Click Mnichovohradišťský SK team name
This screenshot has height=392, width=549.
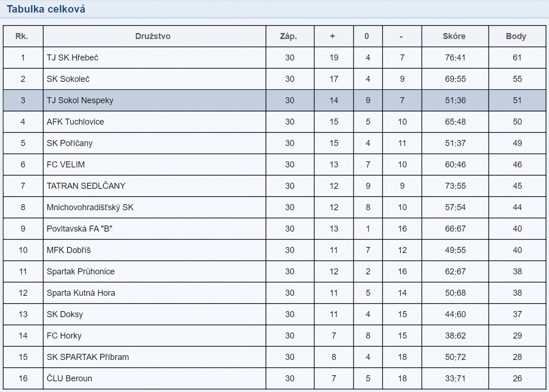90,207
